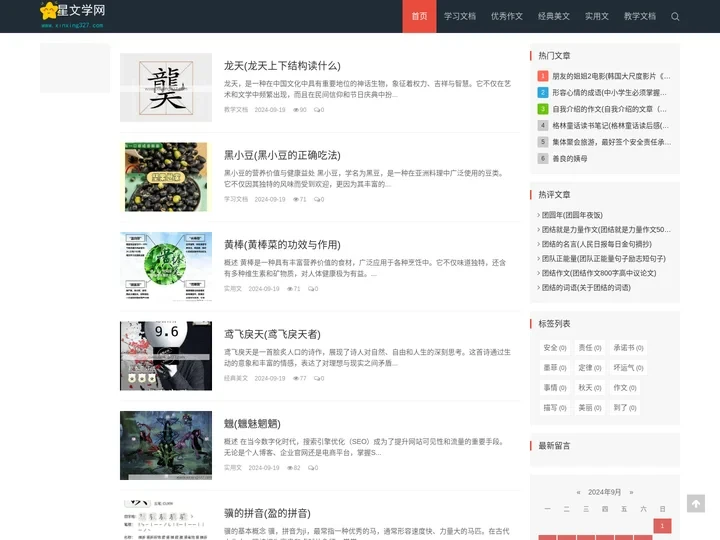720x540 pixels.
Task: Click 经典美文 category under 鸢飞戾天 article
Action: (236, 378)
